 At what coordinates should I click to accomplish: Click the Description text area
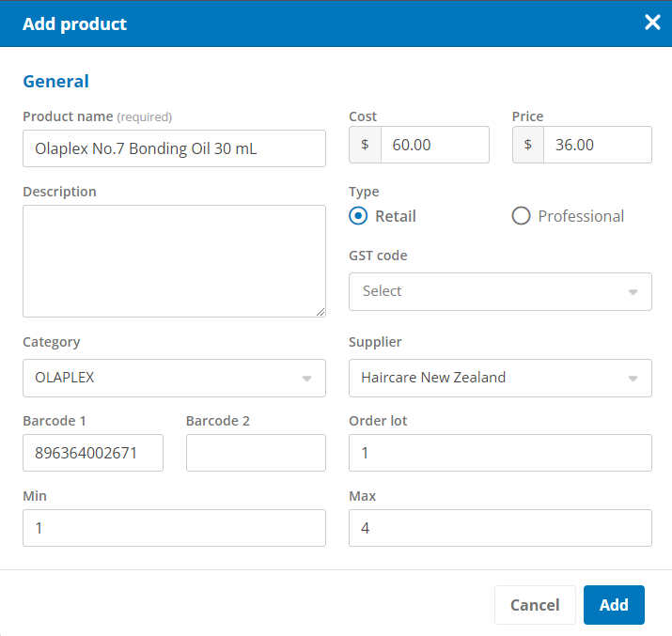click(x=174, y=261)
